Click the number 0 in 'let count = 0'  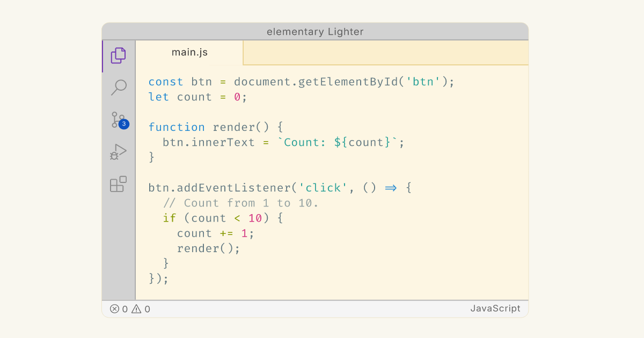click(x=237, y=97)
